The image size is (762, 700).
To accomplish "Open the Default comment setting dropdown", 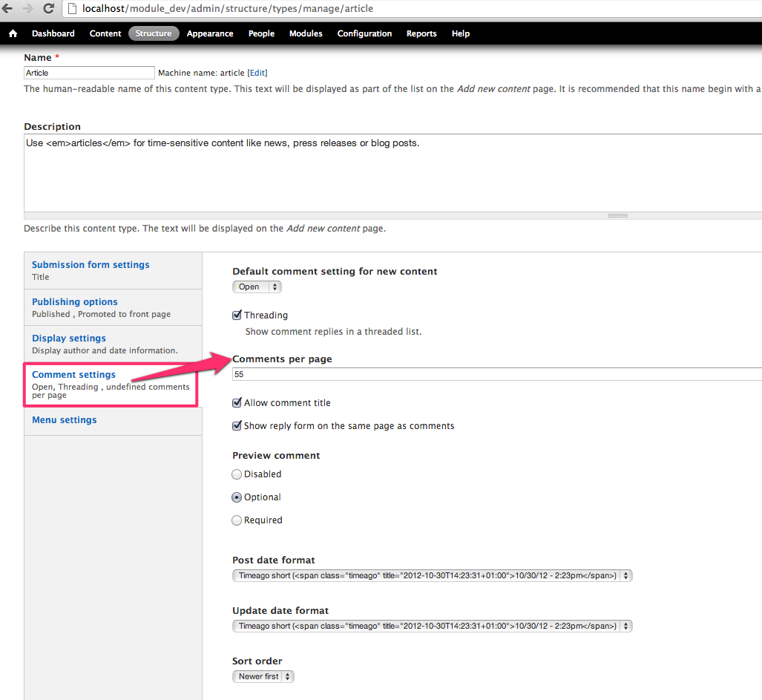I will point(257,287).
